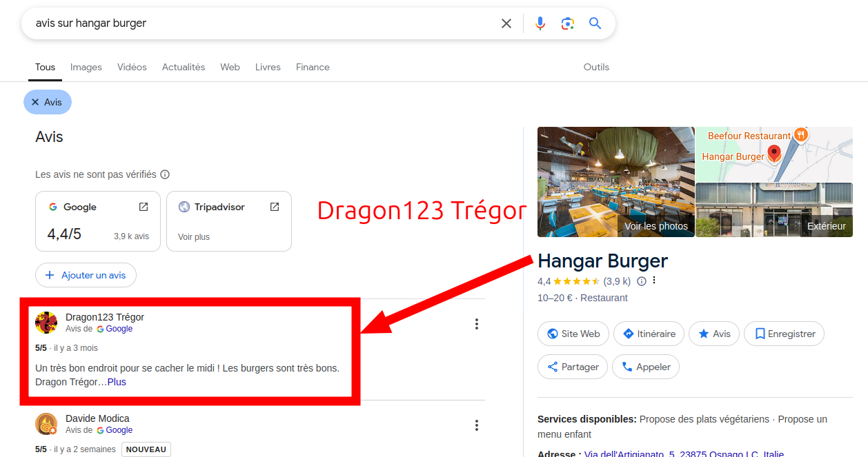This screenshot has width=868, height=457.
Task: Click Dragon123 Trégor profile avatar
Action: pos(46,323)
